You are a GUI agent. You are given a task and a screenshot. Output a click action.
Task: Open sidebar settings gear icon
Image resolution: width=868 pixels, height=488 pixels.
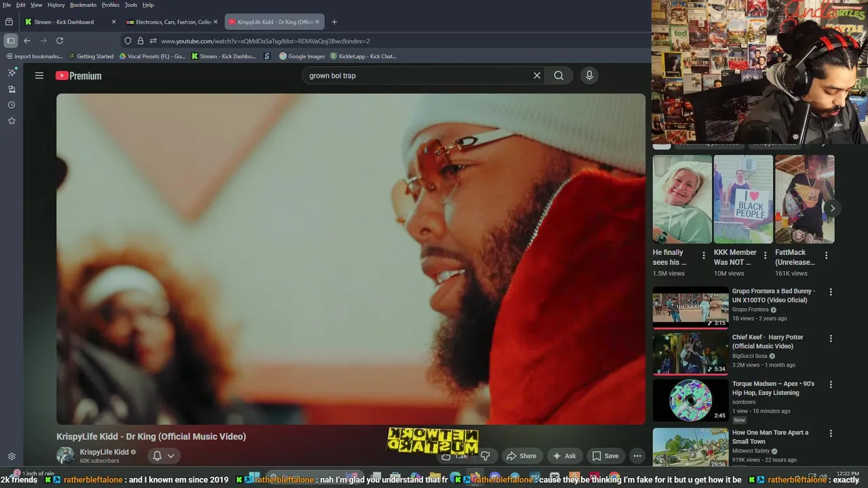[x=12, y=456]
